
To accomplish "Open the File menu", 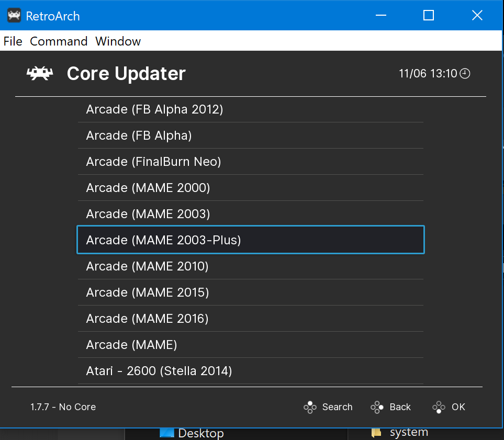I will point(13,41).
